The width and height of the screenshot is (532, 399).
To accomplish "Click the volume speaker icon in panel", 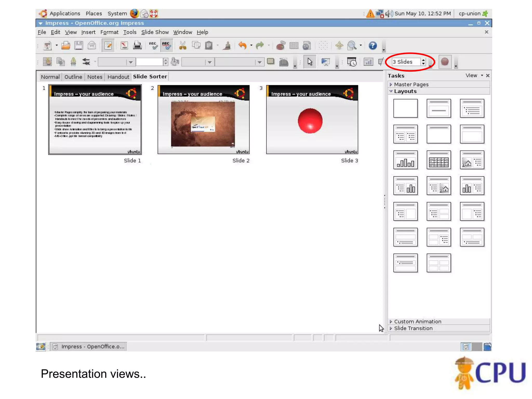I will (x=389, y=14).
